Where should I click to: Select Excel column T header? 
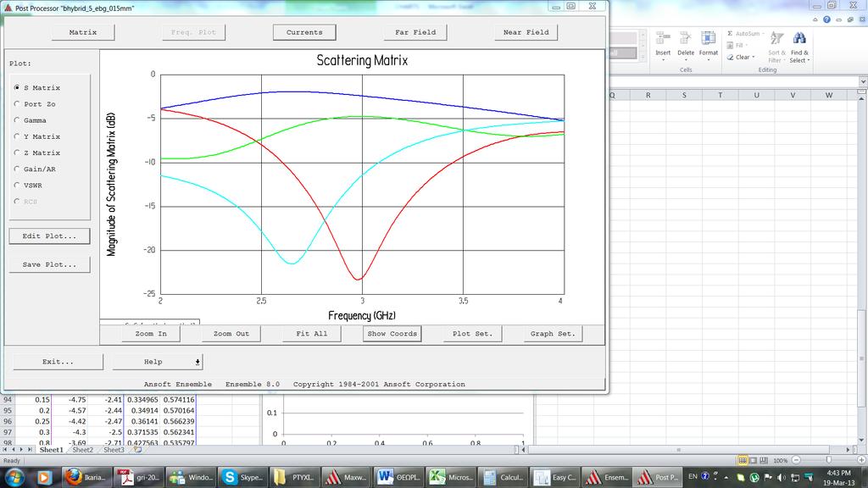click(x=720, y=95)
